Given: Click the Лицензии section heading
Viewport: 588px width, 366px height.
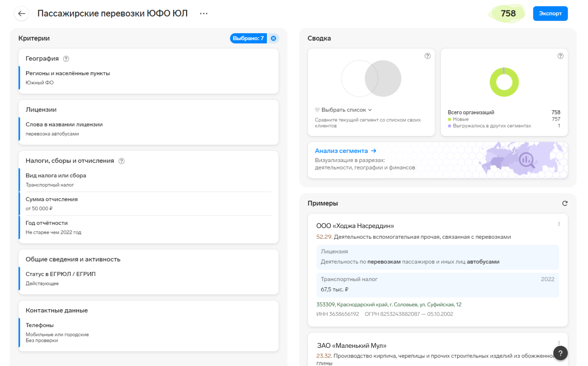Looking at the screenshot, I should [x=41, y=110].
